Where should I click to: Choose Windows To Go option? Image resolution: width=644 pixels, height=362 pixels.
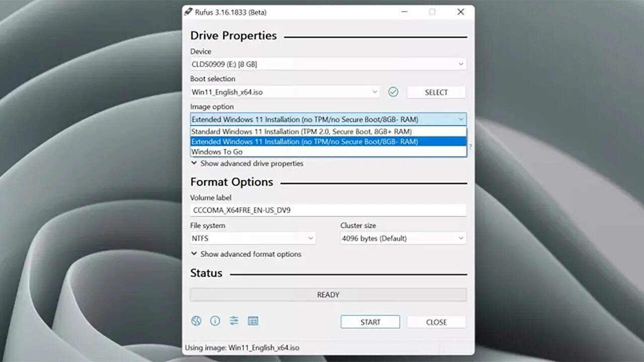coord(328,152)
